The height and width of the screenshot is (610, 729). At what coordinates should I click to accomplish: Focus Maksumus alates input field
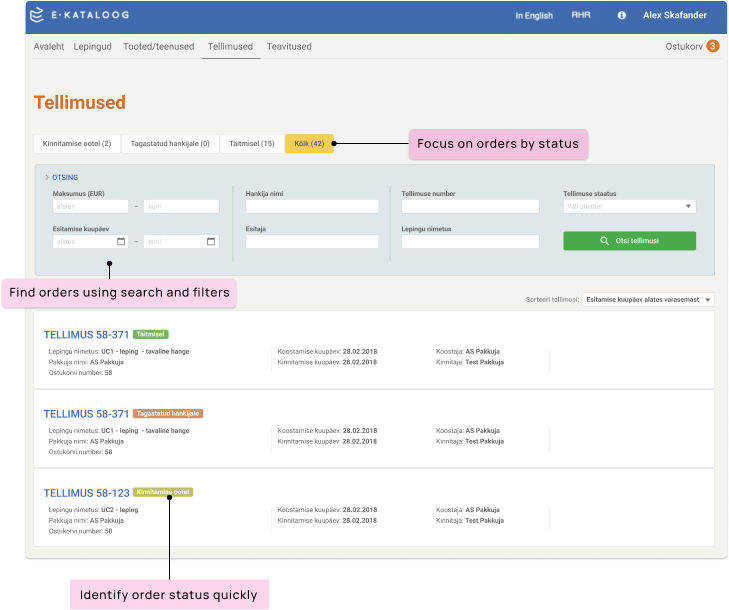pyautogui.click(x=91, y=206)
